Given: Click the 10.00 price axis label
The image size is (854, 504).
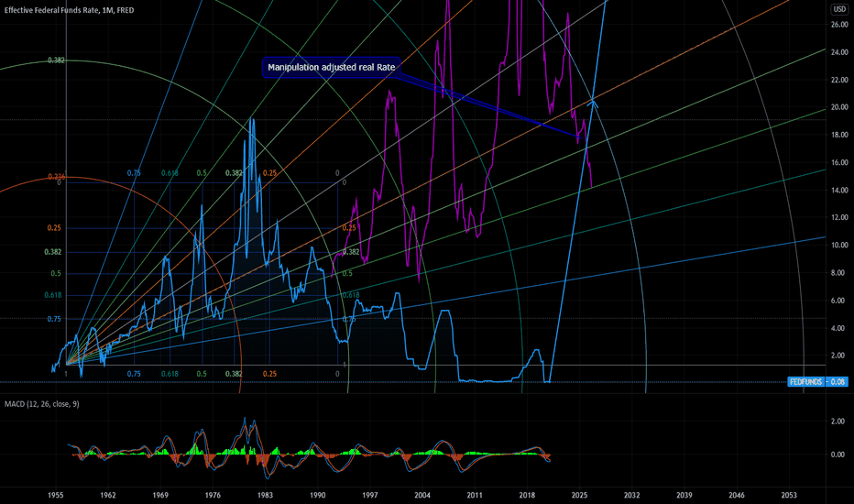Looking at the screenshot, I should [x=839, y=246].
